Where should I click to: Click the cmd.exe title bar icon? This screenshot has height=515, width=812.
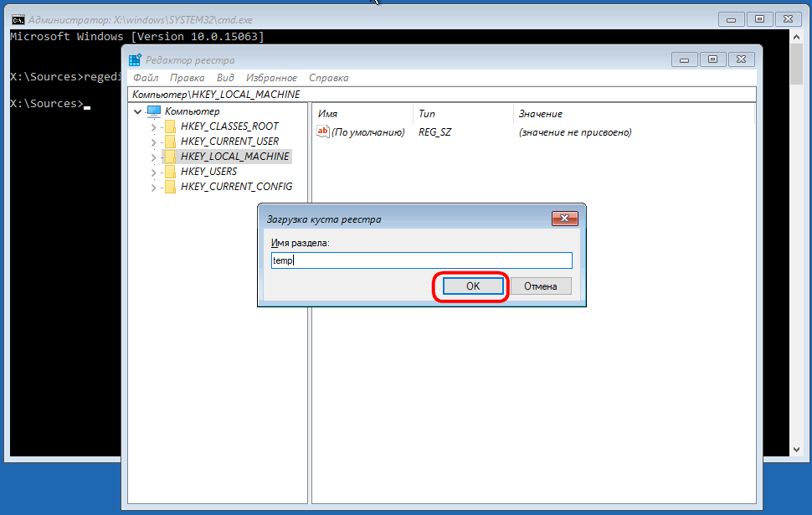pyautogui.click(x=18, y=20)
